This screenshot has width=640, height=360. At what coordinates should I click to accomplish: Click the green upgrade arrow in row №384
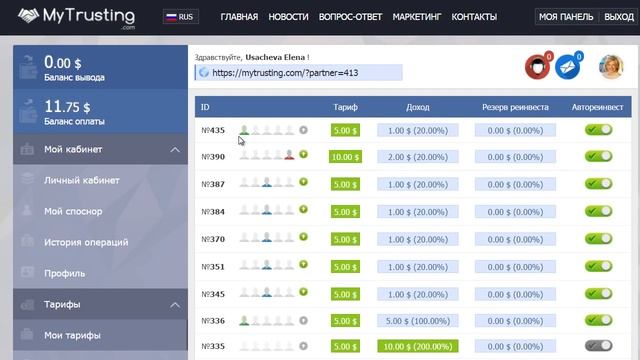click(x=303, y=209)
